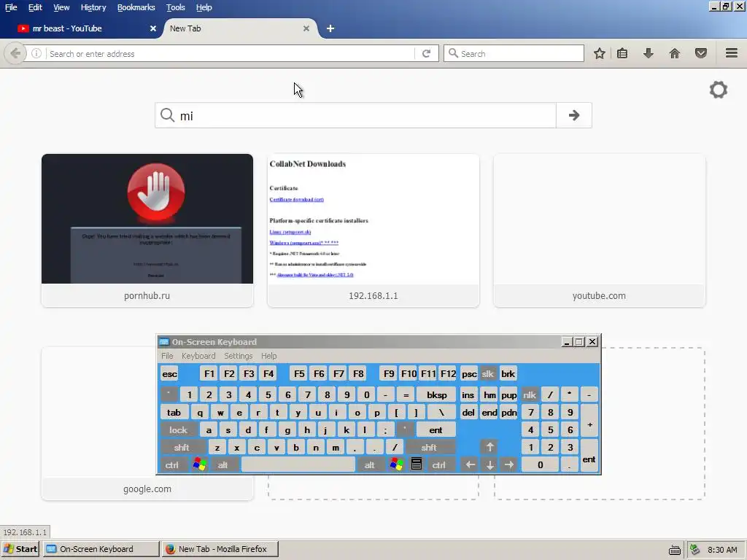Click the left arrow key on keyboard
The image size is (747, 560).
471,464
